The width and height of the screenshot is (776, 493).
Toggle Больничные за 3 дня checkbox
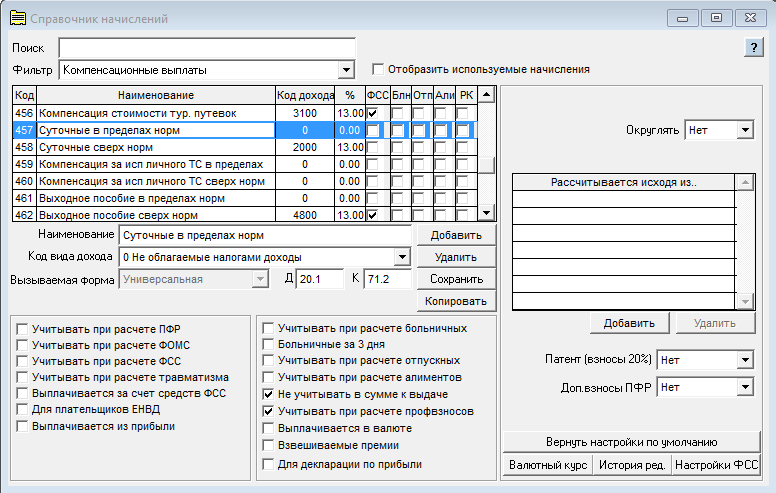[268, 344]
